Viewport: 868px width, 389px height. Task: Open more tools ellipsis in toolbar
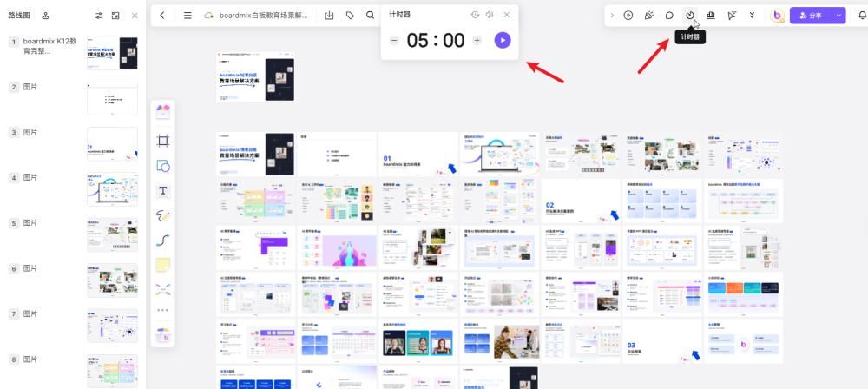click(x=163, y=310)
